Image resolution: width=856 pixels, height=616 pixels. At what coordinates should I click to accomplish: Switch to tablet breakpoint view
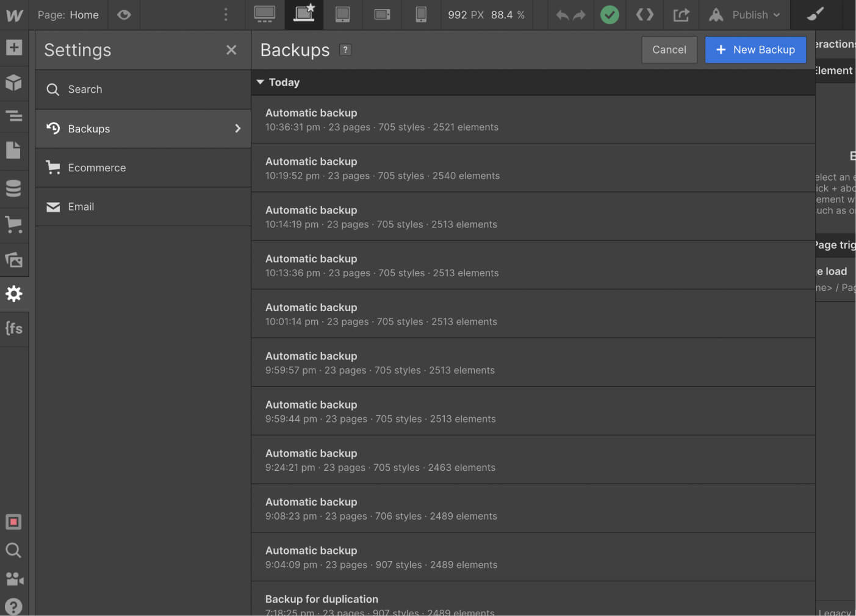(342, 15)
